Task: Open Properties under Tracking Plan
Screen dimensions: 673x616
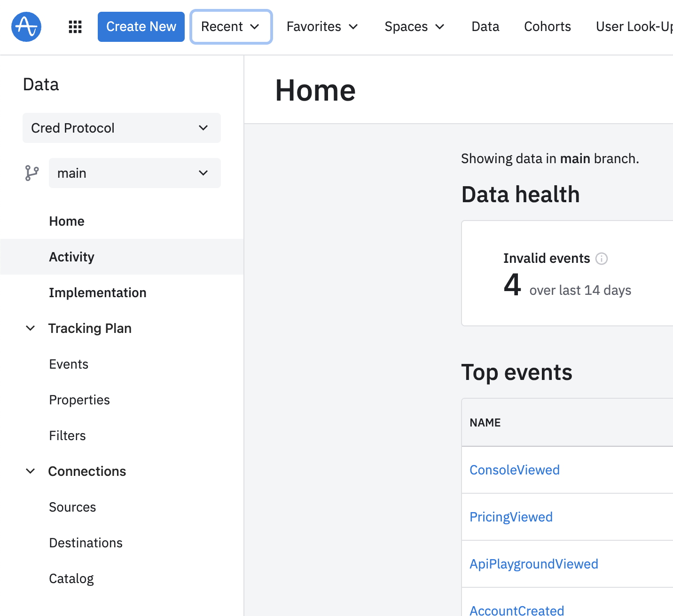Action: click(79, 400)
